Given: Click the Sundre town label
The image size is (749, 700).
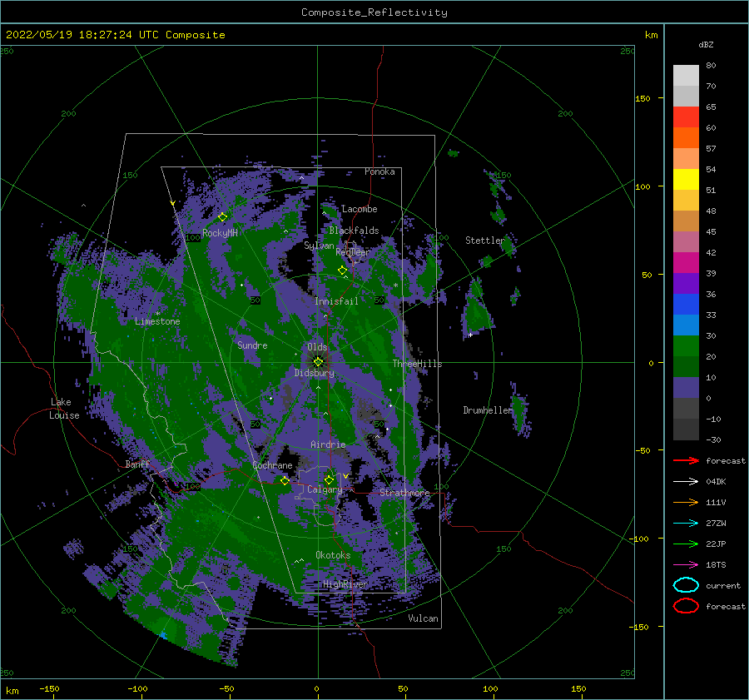Looking at the screenshot, I should (253, 345).
